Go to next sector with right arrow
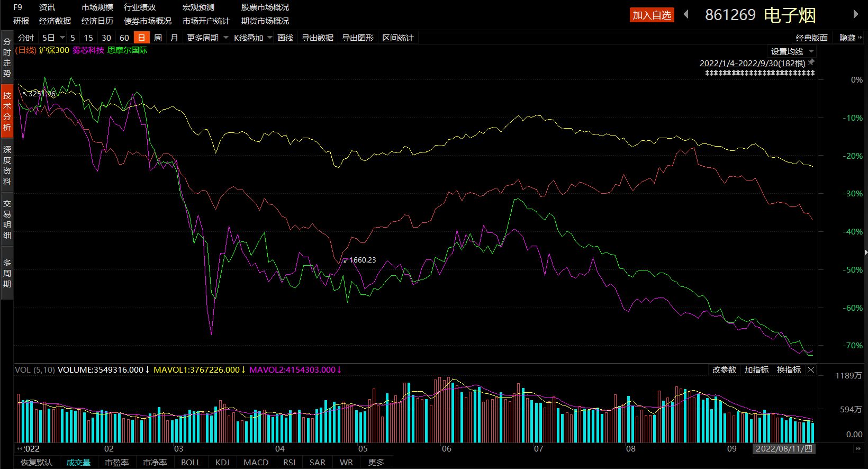The width and height of the screenshot is (868, 469). tap(855, 14)
